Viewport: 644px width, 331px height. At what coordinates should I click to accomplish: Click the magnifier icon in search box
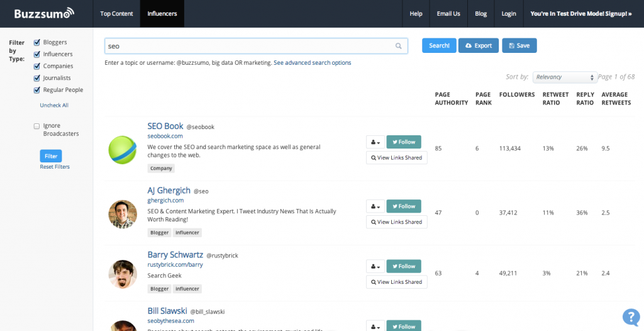click(398, 46)
